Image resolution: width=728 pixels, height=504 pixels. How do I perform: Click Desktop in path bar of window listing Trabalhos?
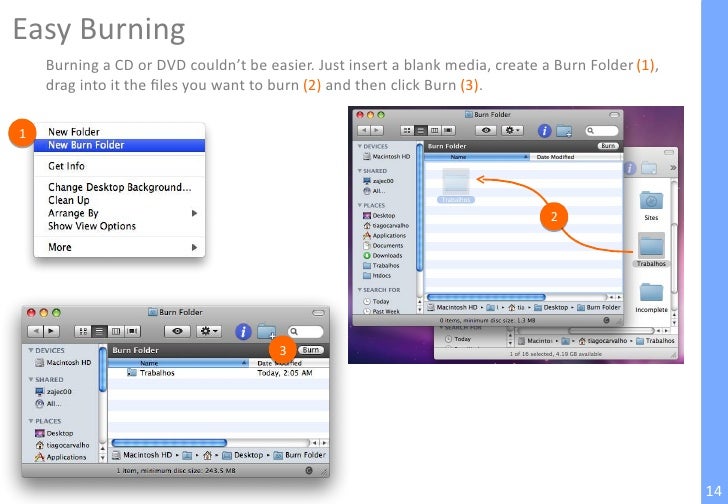pos(243,455)
